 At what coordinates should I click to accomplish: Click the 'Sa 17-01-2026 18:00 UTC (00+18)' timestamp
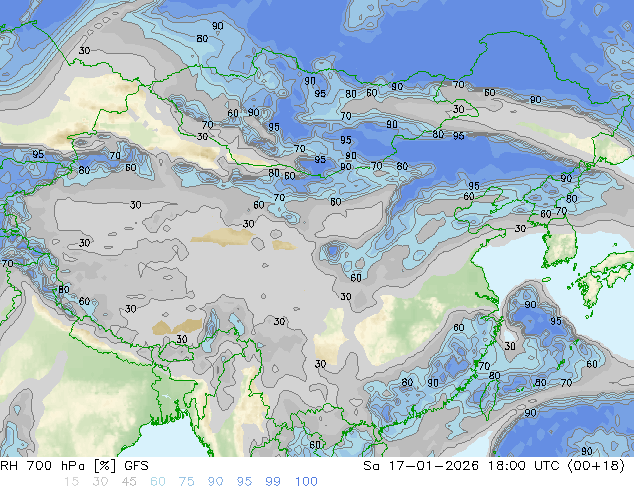(494, 466)
